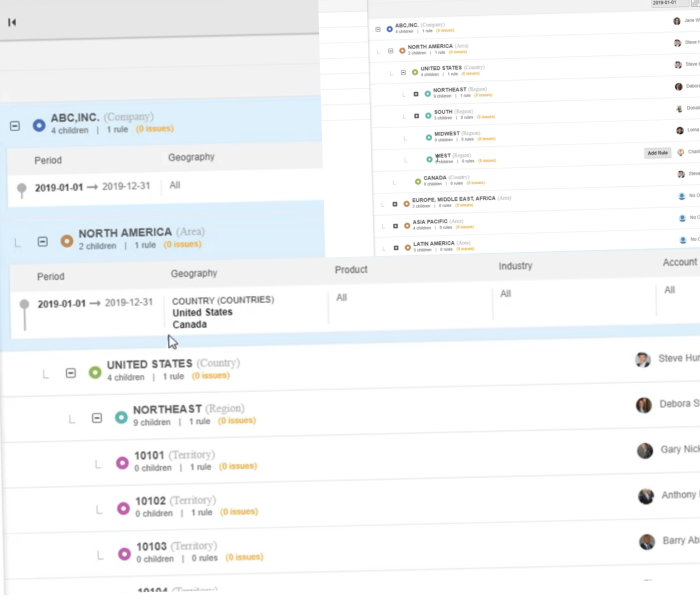The image size is (700, 600).
Task: Open Debora's avatar in enlarged NORTHEAST row
Action: tap(644, 405)
